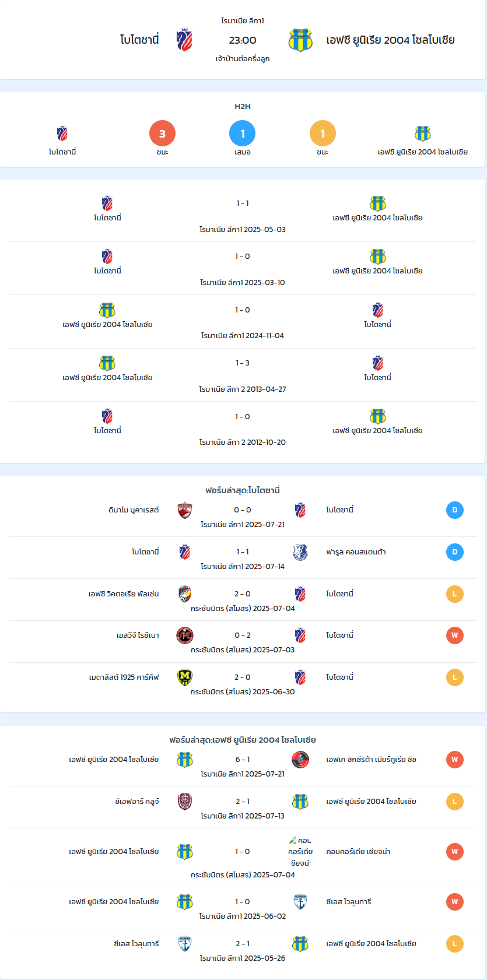Click the Viktoria Plzen team logo
The image size is (487, 980).
click(185, 594)
